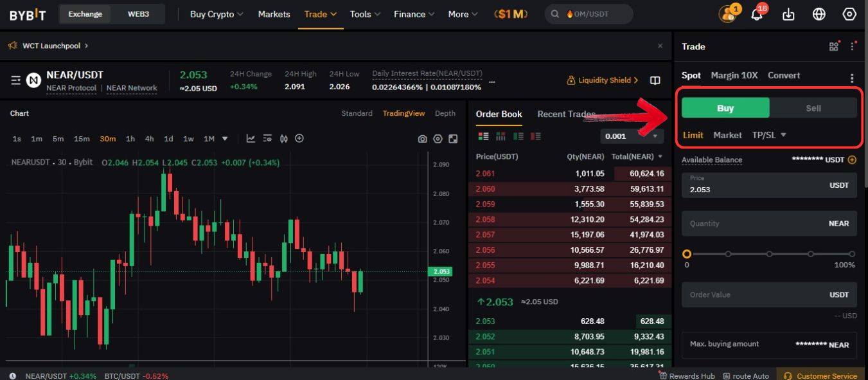Screen dimensions: 868x380
Task: Open the hamburger pair list icon beside NEAR/USDT
Action: click(x=15, y=80)
